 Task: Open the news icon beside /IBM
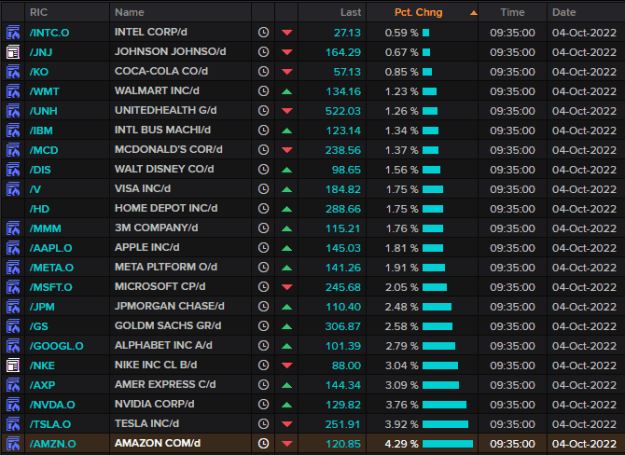(x=13, y=130)
